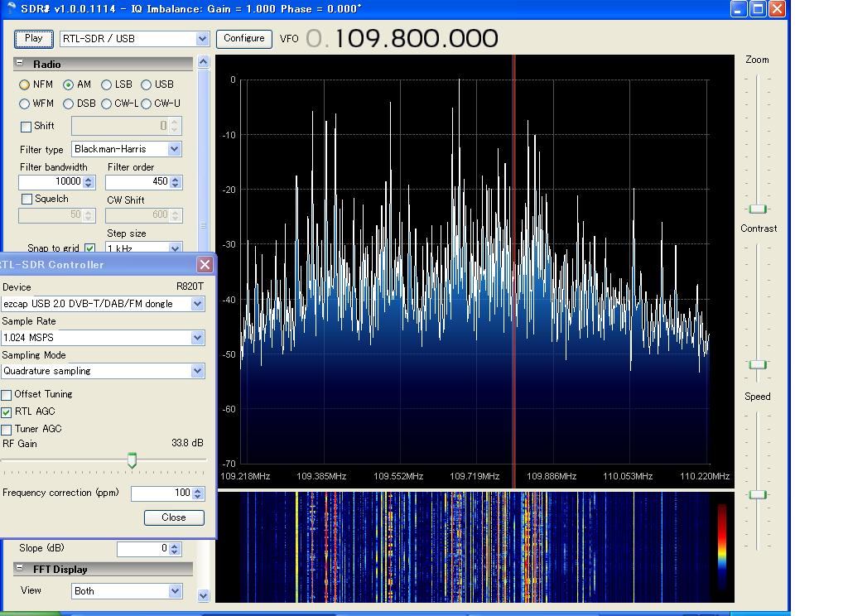Increase Filter order using its up arrow
The image size is (848, 616).
pos(174,178)
